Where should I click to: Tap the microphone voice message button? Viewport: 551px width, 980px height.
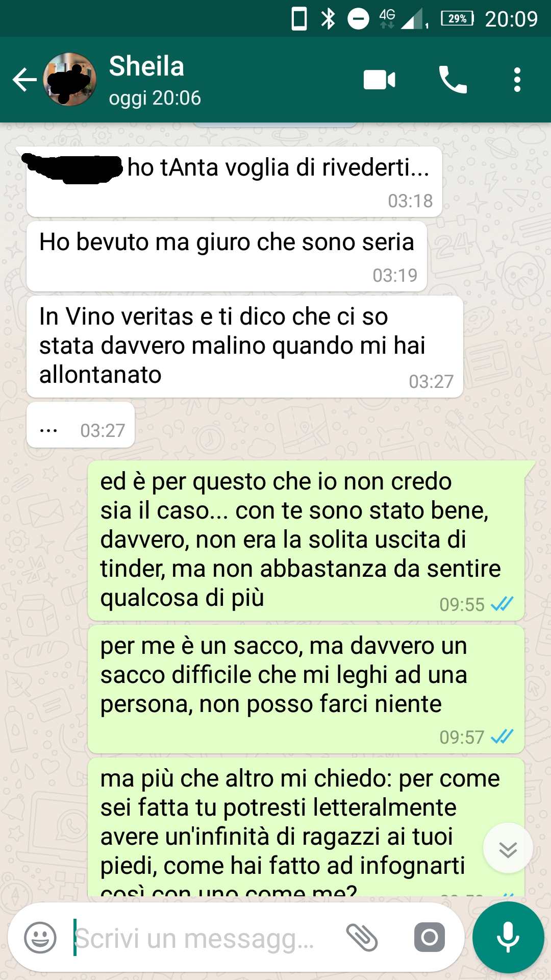508,937
